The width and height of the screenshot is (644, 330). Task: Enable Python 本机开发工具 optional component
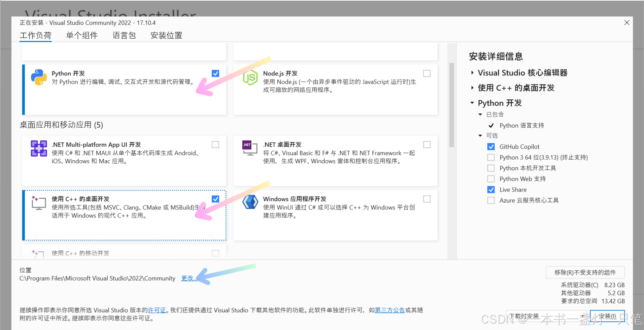pyautogui.click(x=491, y=168)
